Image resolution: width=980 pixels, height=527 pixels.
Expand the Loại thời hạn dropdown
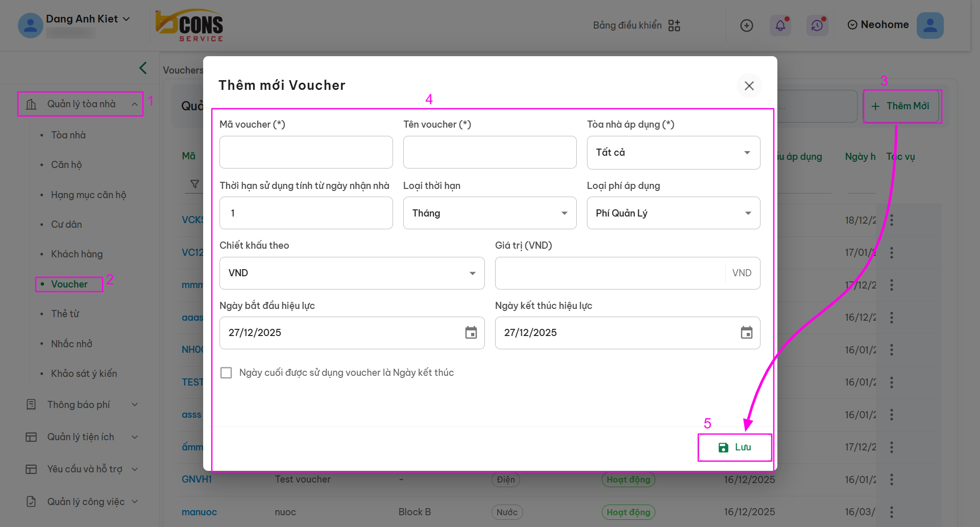[489, 213]
